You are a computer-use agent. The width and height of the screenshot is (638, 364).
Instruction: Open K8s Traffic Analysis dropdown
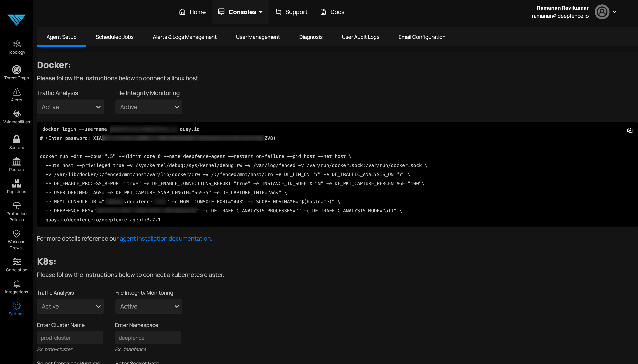[x=70, y=306]
